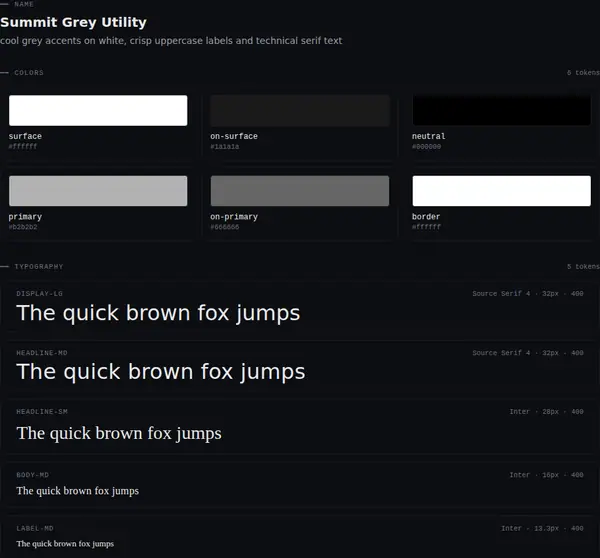The height and width of the screenshot is (558, 600).
Task: Click the BODY-MD sample sentence
Action: click(78, 491)
